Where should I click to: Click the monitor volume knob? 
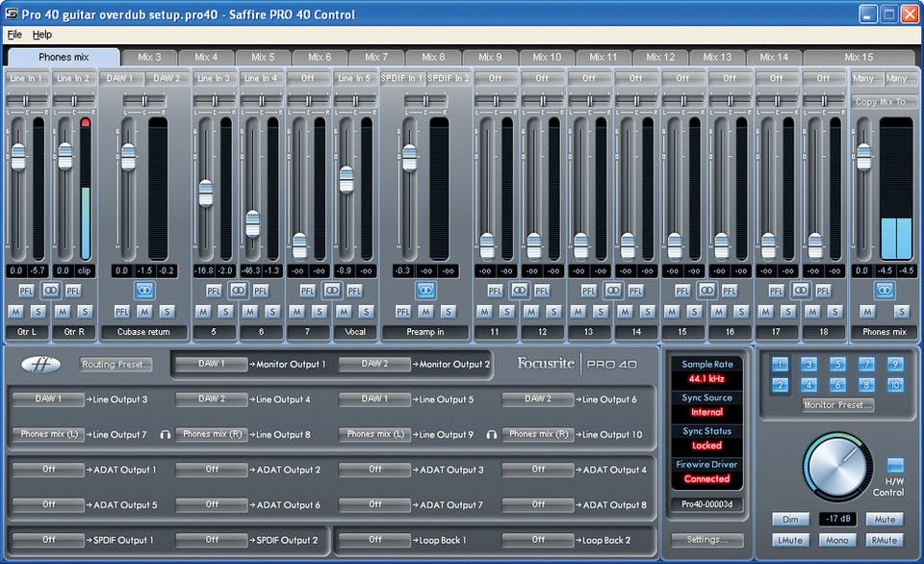tap(837, 467)
